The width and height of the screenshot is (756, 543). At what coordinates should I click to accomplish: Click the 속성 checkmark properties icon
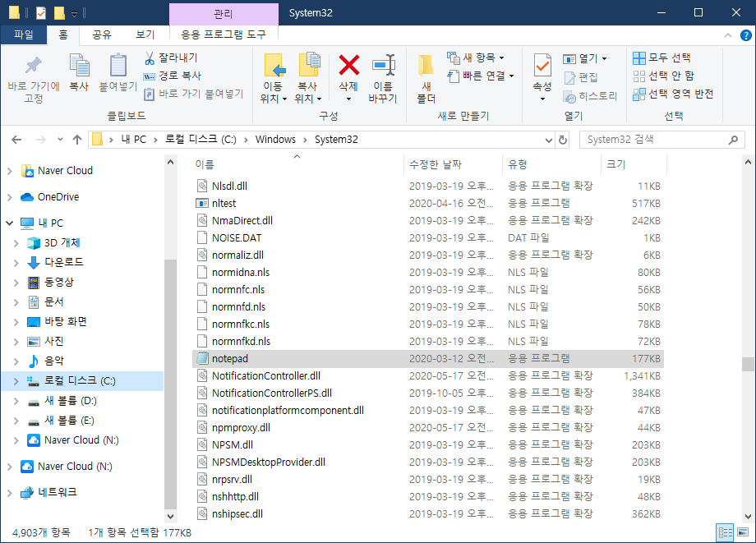tap(542, 65)
